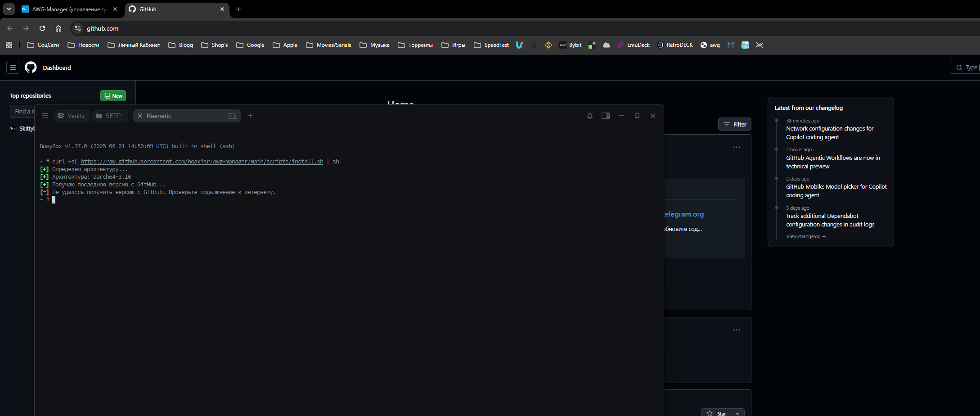Expand the Star button dropdown arrow
980x416 pixels.
click(737, 413)
